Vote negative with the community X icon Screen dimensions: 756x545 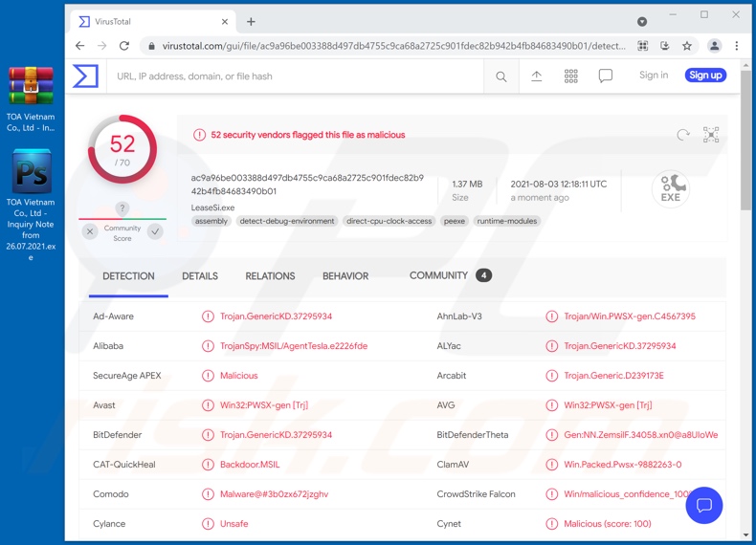point(90,231)
